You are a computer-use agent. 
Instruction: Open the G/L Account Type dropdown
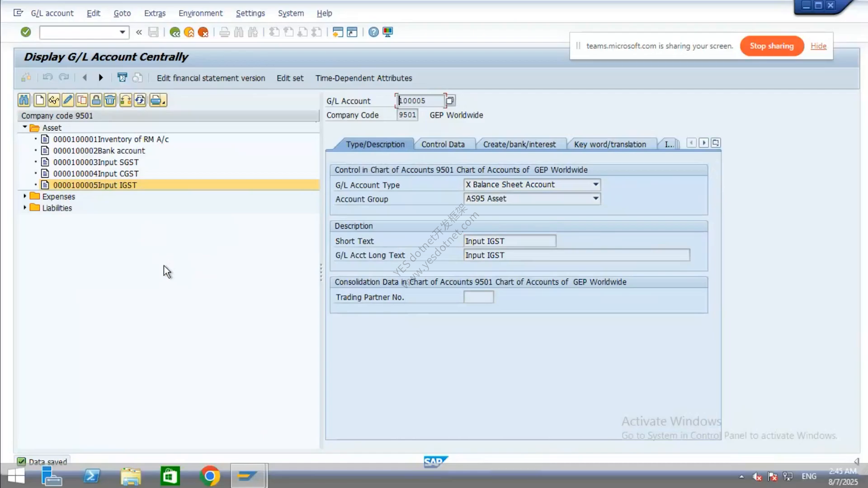595,184
